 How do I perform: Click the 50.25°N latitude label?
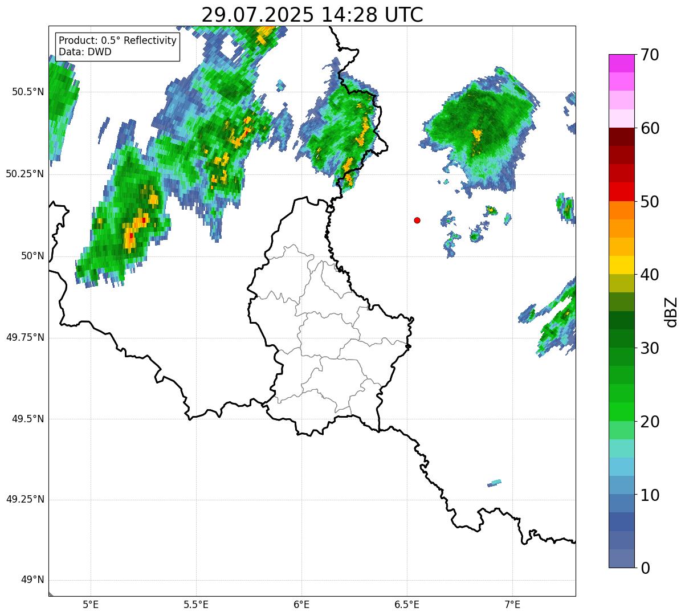coord(25,174)
